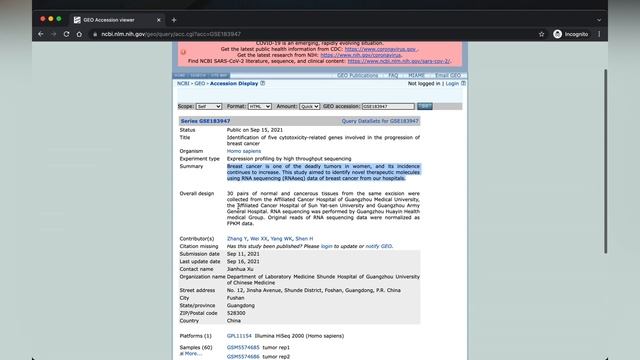
Task: Open the nih.gov coronavirus link
Action: 360,55
